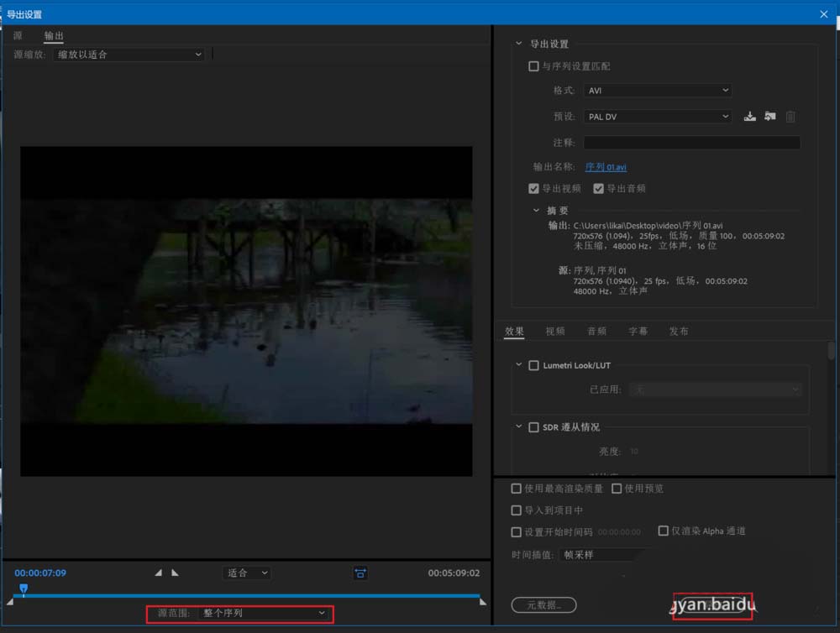
Task: Click the crop output icon above the timeline
Action: pos(360,573)
